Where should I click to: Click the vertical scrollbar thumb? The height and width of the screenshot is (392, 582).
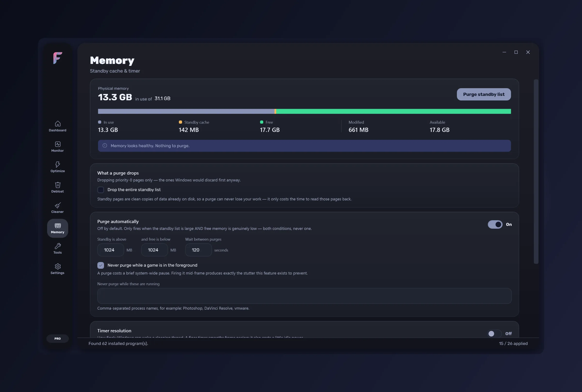(x=536, y=172)
